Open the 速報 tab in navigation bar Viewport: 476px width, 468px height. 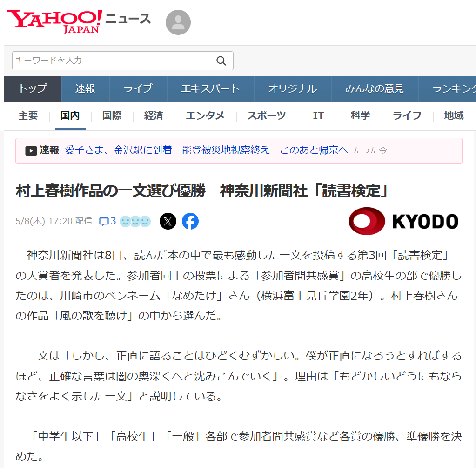click(x=85, y=89)
